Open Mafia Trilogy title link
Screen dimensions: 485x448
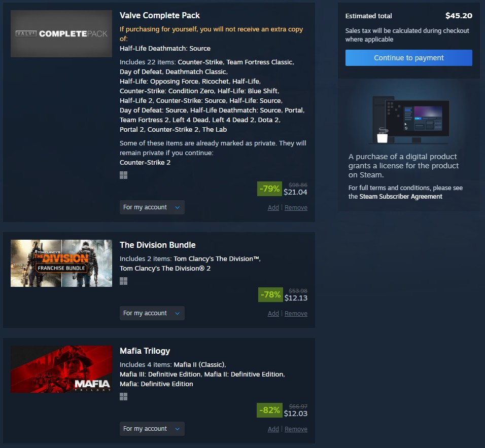tap(145, 351)
